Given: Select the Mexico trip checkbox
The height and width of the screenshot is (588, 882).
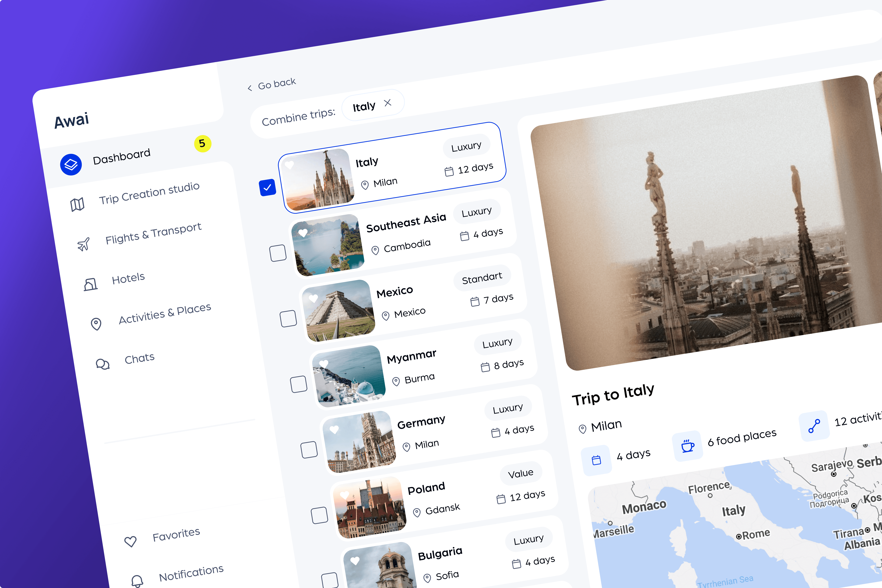Looking at the screenshot, I should (x=288, y=319).
